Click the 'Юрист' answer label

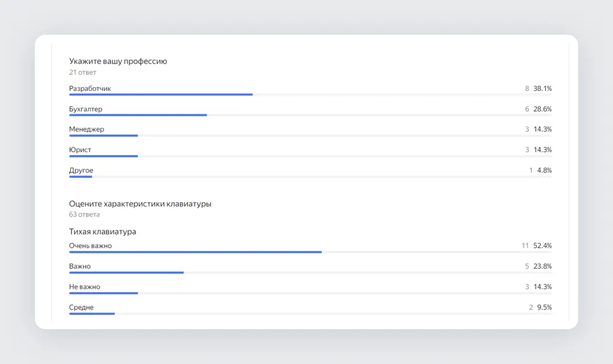coord(80,150)
